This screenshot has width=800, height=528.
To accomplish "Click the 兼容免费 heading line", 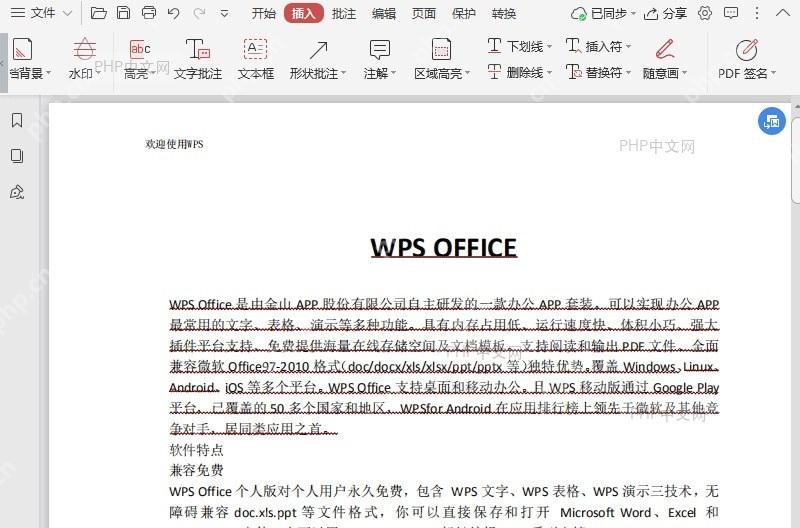I will click(196, 470).
